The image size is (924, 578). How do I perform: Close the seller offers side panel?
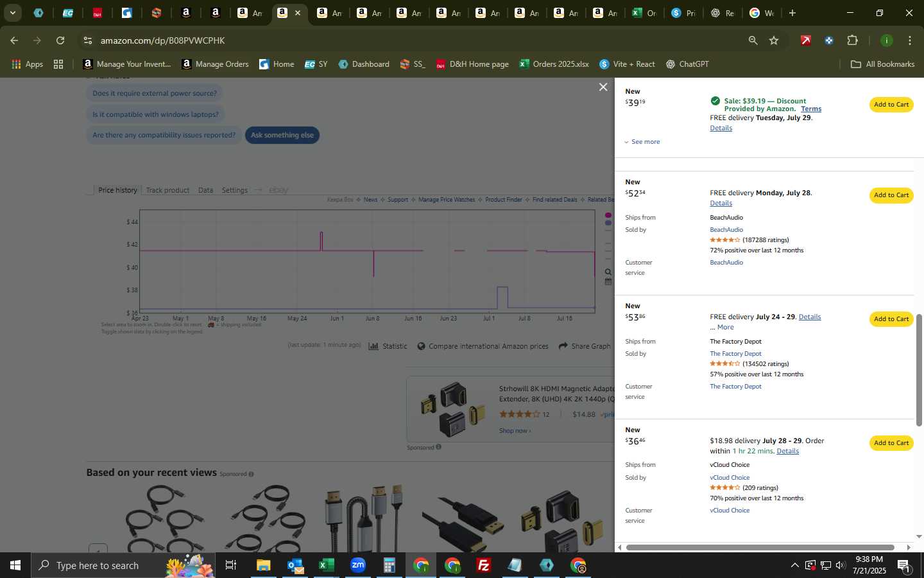click(x=603, y=87)
